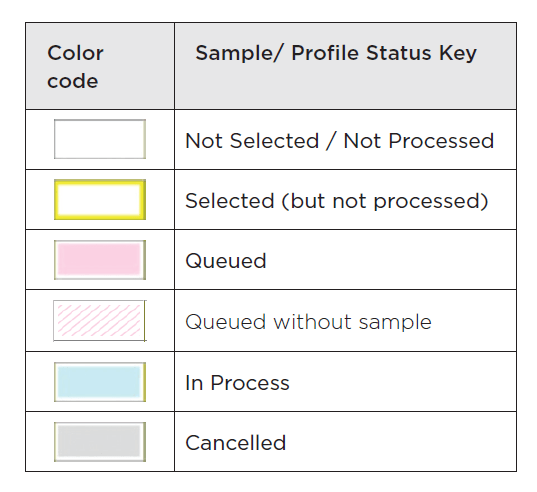The width and height of the screenshot is (537, 492).
Task: Click the word code in header
Action: pyautogui.click(x=73, y=81)
